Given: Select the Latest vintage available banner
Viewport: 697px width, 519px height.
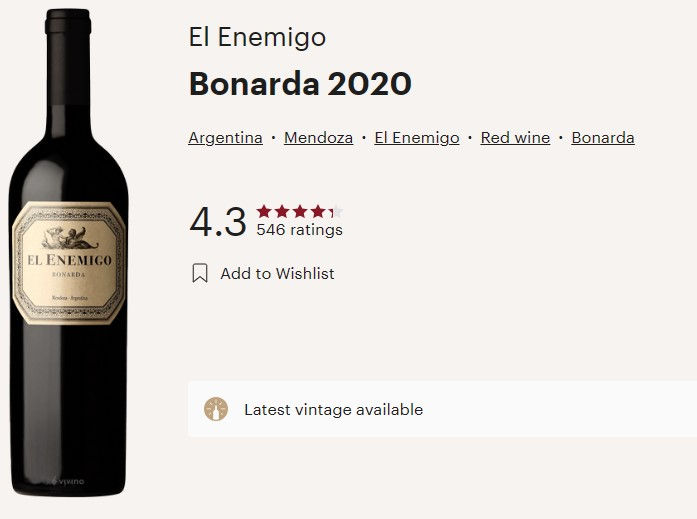Looking at the screenshot, I should [x=442, y=409].
